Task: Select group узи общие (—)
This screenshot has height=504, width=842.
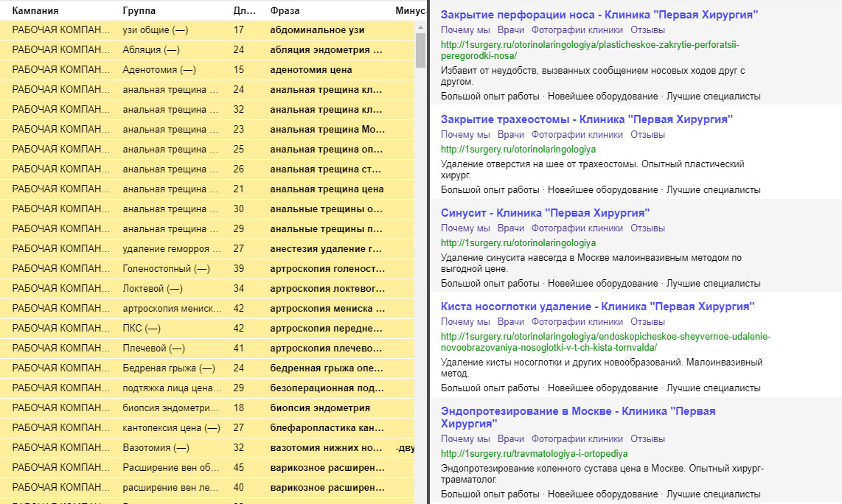Action: pos(155,30)
